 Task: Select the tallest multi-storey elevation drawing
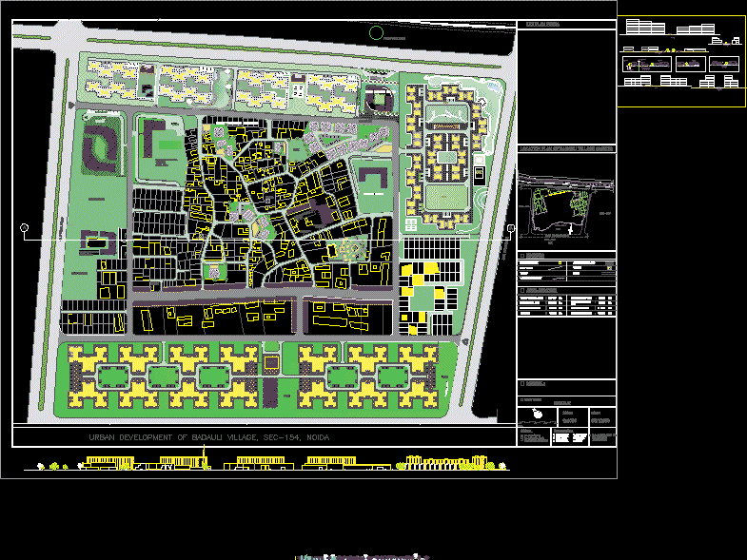[645, 28]
